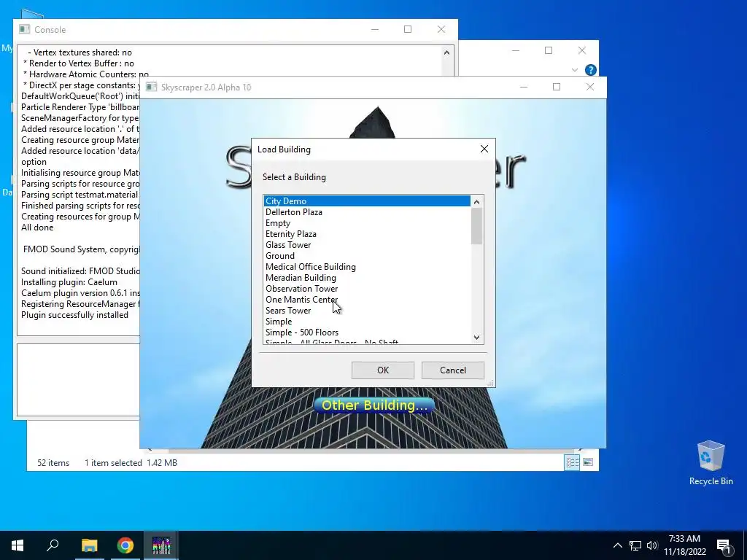The width and height of the screenshot is (747, 560).
Task: Click the Other Building... button
Action: click(x=374, y=405)
